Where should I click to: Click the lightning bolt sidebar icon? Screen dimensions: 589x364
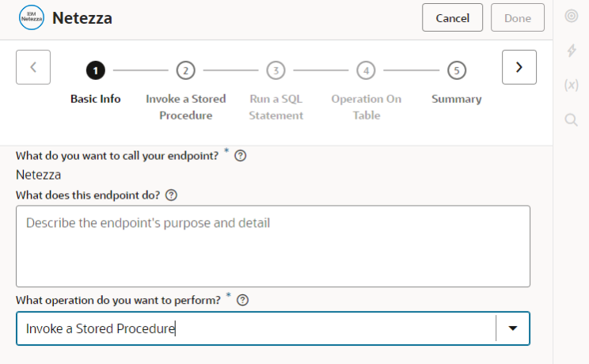click(x=571, y=51)
